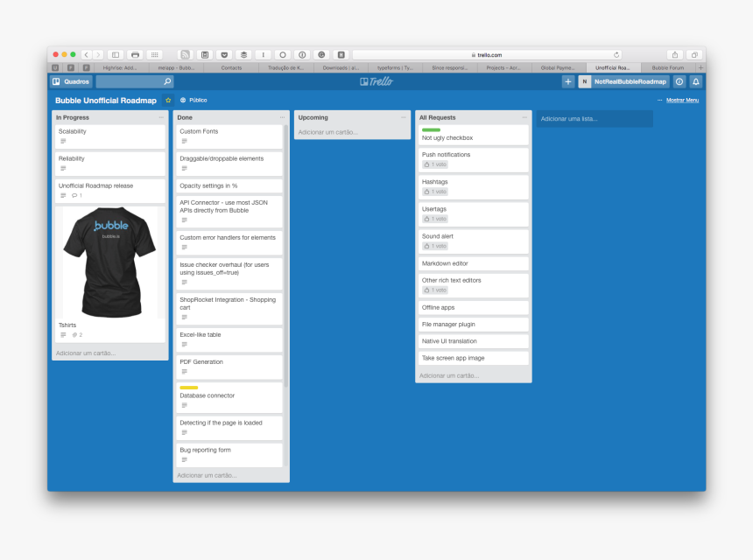Switch to the Bubble Forum tab

(x=667, y=67)
